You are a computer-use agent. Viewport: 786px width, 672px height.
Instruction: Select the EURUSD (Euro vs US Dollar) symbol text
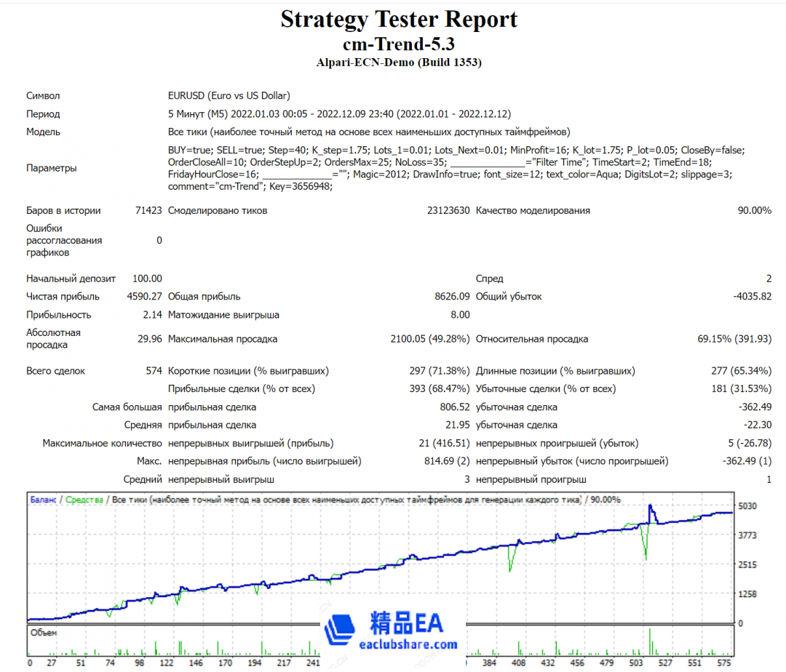coord(229,95)
